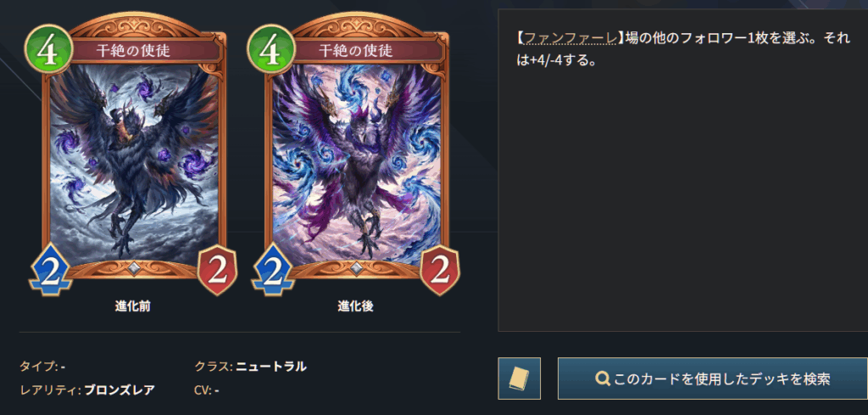Click blue attack 2 icon on 進化前 card

(x=50, y=270)
